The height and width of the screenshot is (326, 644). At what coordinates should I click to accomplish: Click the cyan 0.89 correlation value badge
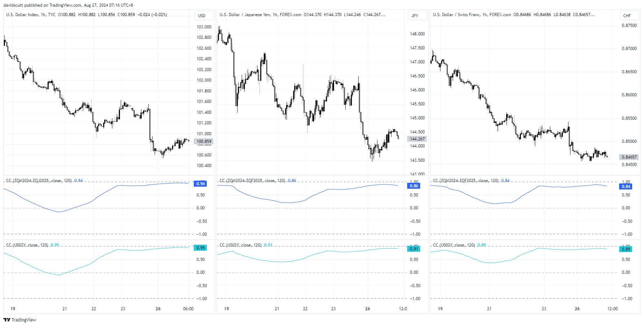pyautogui.click(x=626, y=249)
